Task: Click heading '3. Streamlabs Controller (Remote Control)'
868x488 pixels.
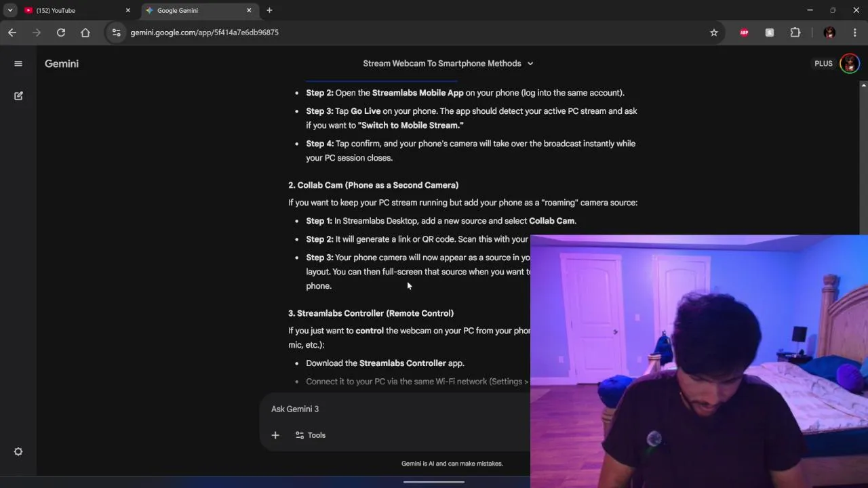Action: [371, 313]
